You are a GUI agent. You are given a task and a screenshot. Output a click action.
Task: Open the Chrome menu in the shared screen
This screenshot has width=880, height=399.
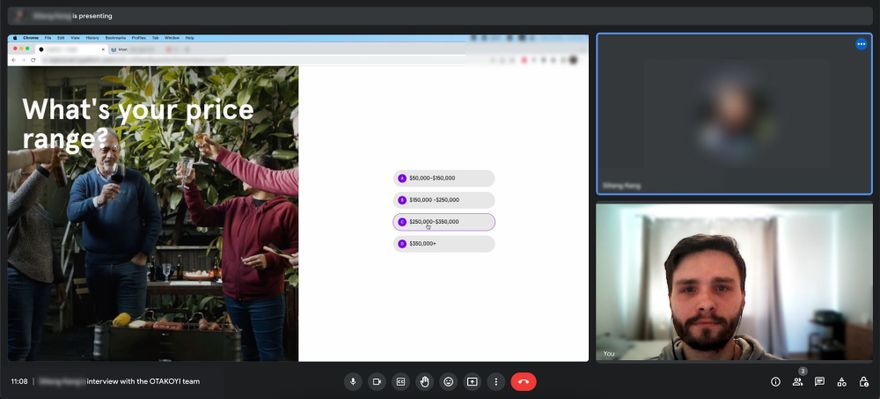click(x=30, y=38)
